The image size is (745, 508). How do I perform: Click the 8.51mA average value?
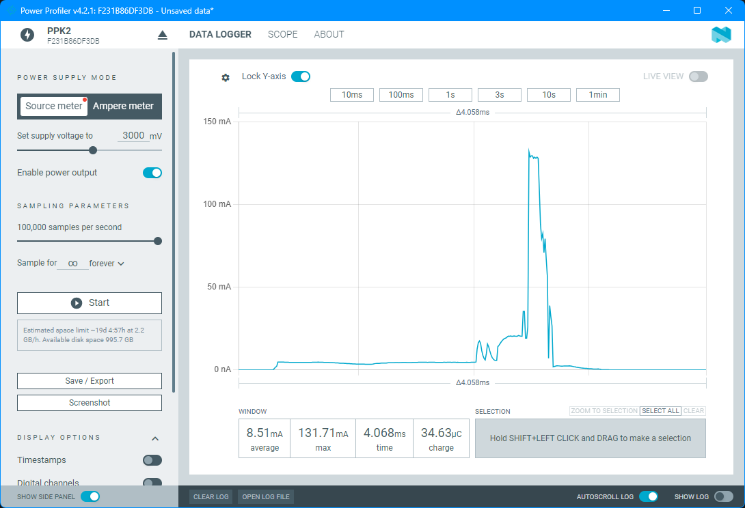click(265, 433)
